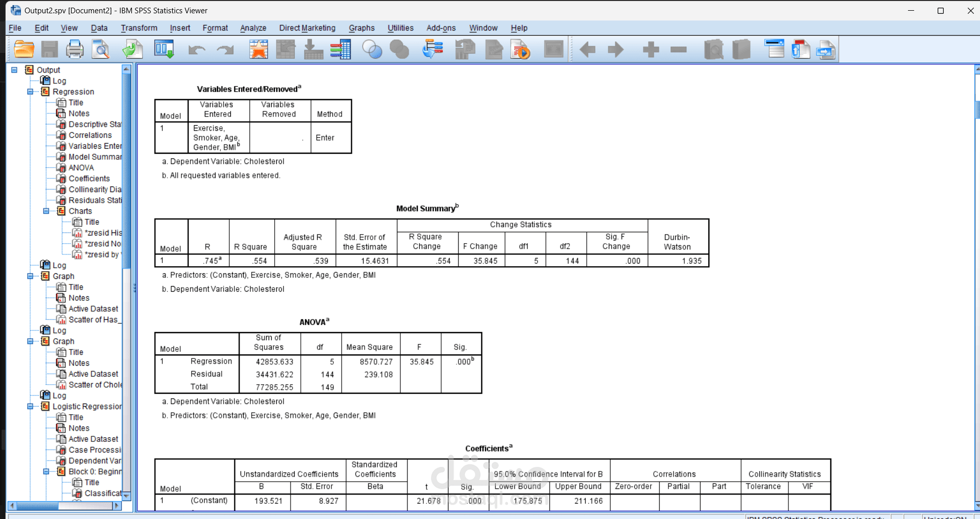Image resolution: width=980 pixels, height=519 pixels.
Task: Collapse the Regression outline node
Action: pyautogui.click(x=30, y=92)
